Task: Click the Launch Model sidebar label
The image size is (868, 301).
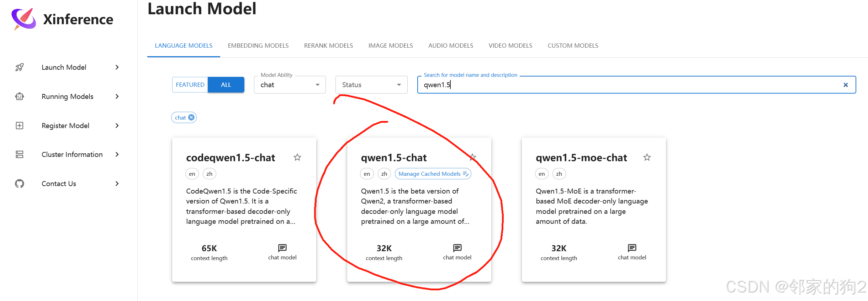Action: click(64, 67)
